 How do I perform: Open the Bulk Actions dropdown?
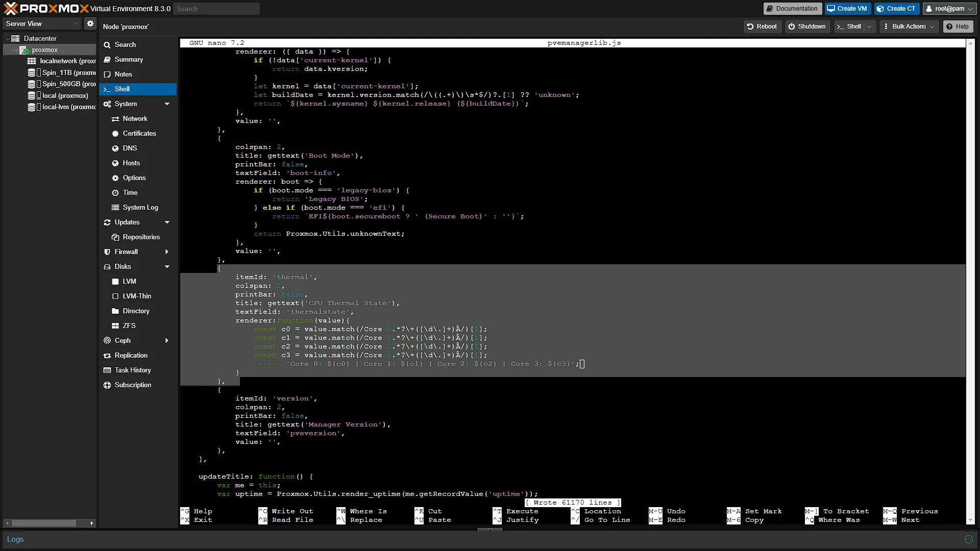coord(909,27)
